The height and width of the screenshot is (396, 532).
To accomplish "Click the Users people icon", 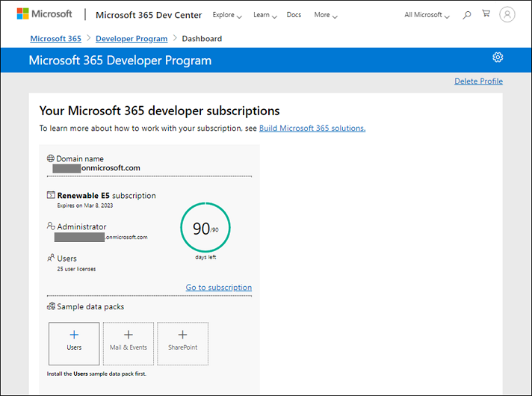I will coord(51,258).
